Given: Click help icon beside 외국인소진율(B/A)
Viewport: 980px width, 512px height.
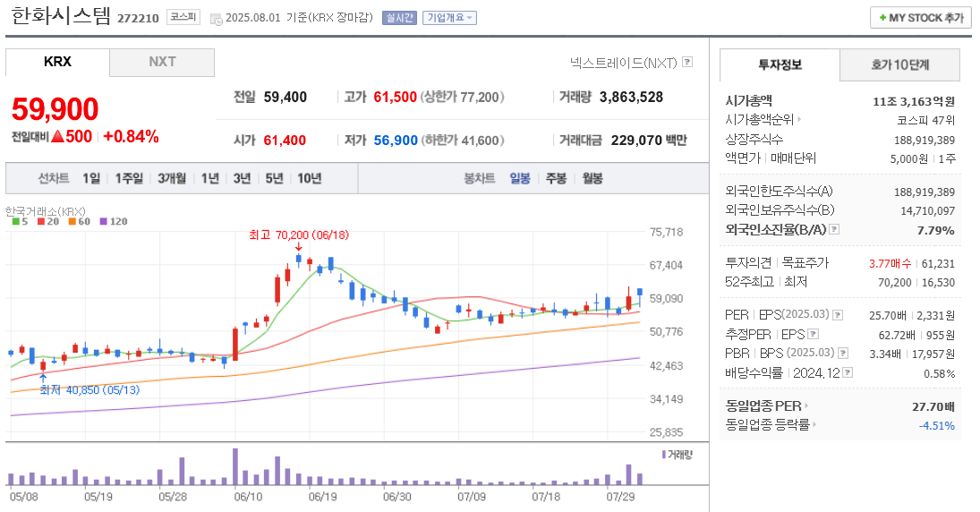Looking at the screenshot, I should click(x=834, y=229).
